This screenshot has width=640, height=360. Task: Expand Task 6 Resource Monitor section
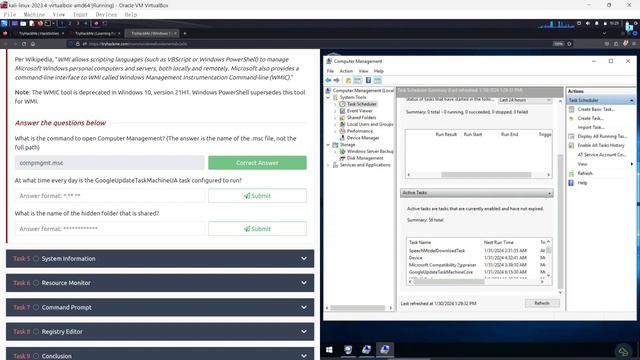[160, 283]
